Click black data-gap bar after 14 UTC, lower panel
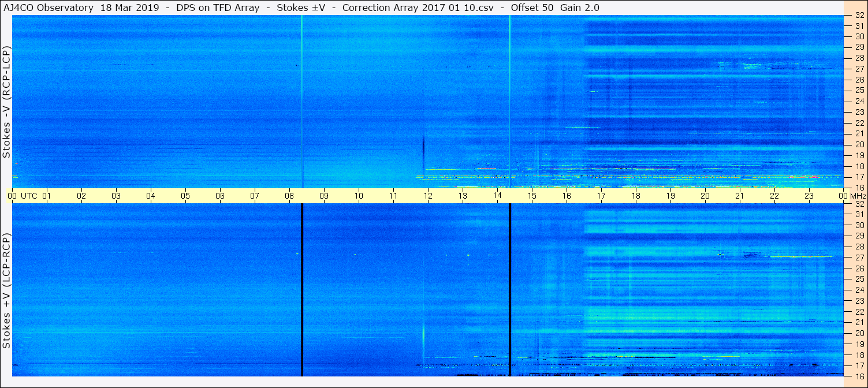 point(510,290)
